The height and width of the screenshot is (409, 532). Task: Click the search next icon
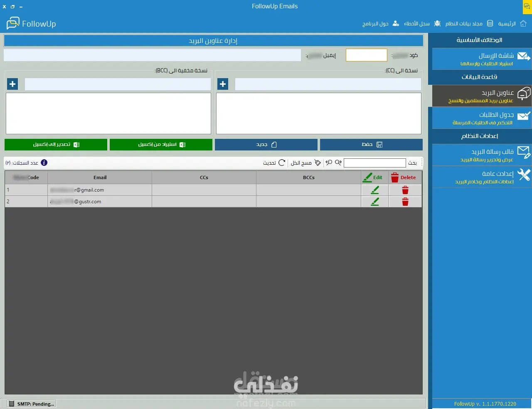point(338,163)
